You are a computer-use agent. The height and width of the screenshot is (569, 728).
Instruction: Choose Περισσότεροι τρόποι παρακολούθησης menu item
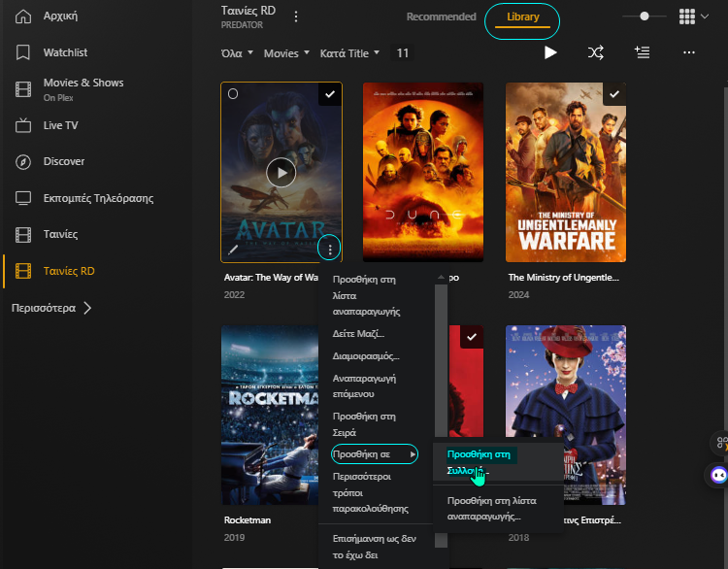point(377,492)
